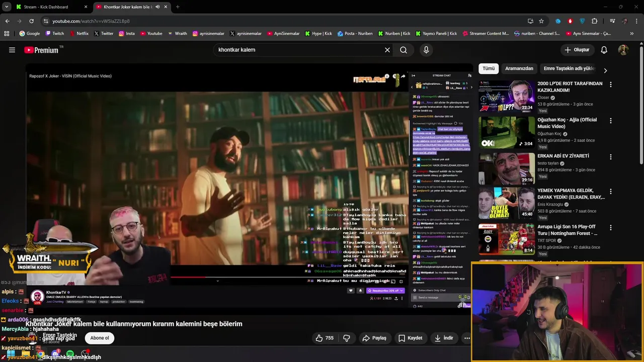Open Discord from taskbar
The height and width of the screenshot is (362, 644).
pos(55,354)
